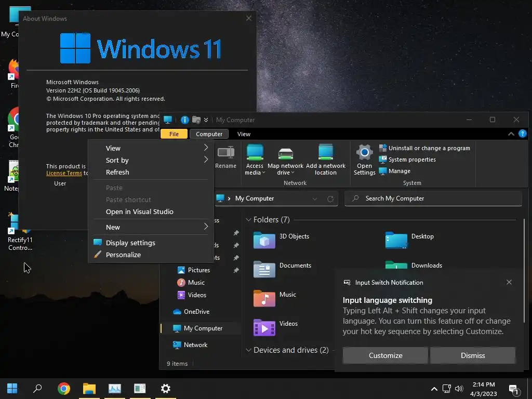Open Settings from the ribbon
Screen dimensions: 532x399
[x=364, y=159]
